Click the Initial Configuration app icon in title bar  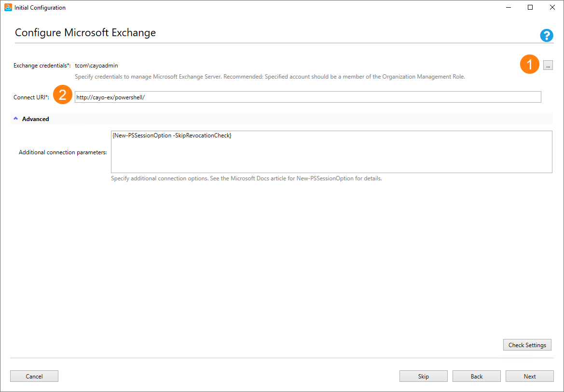8,7
